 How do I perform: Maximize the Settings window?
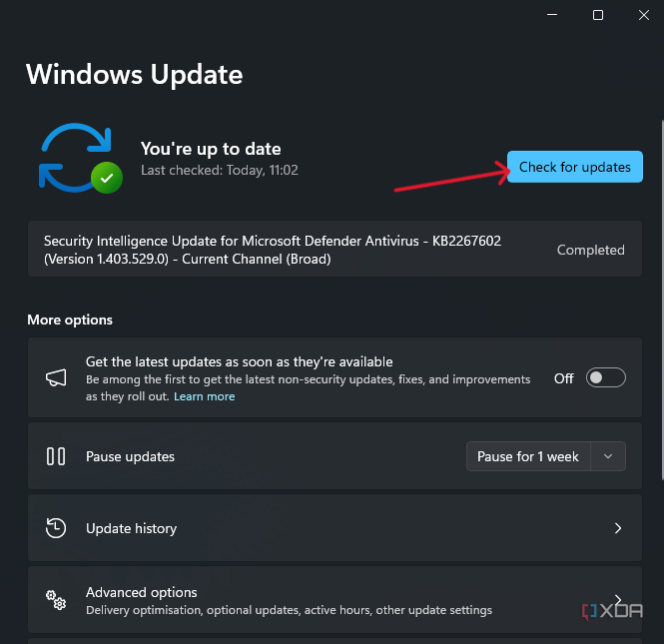pos(598,15)
